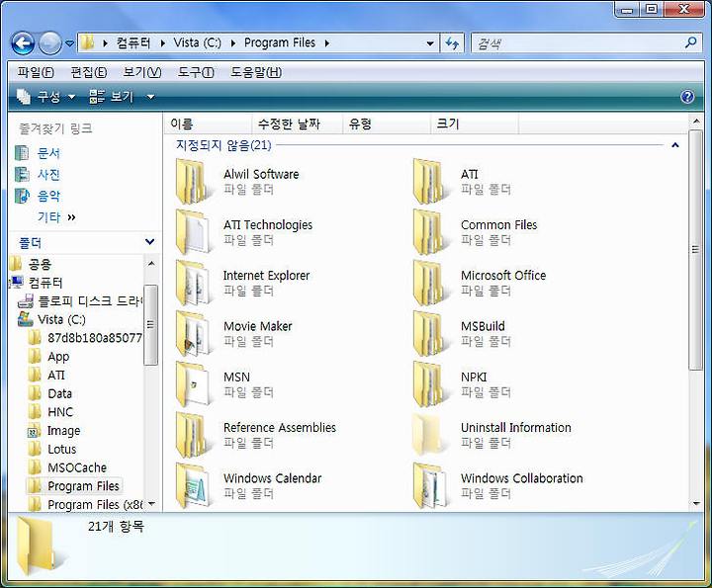Open the 보기(V) menu

click(x=142, y=72)
